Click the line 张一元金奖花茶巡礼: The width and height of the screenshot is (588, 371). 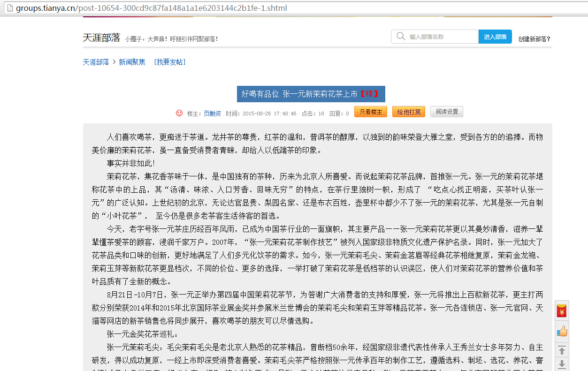tap(142, 334)
